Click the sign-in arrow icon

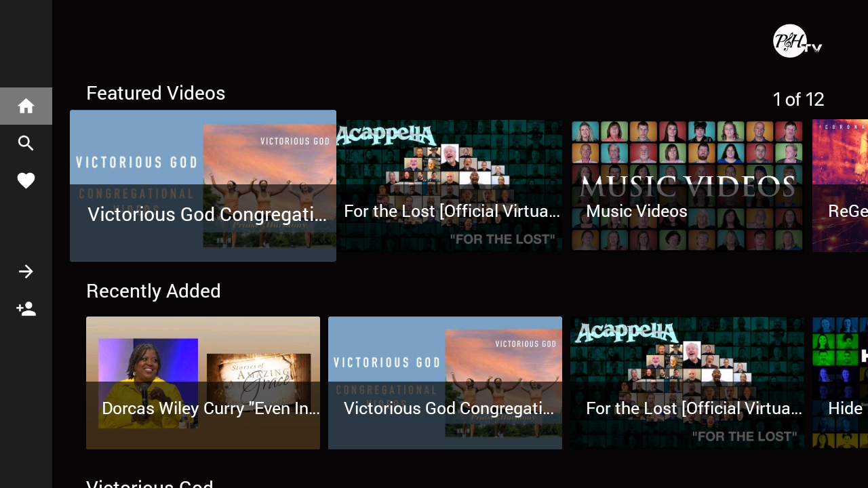click(x=26, y=272)
